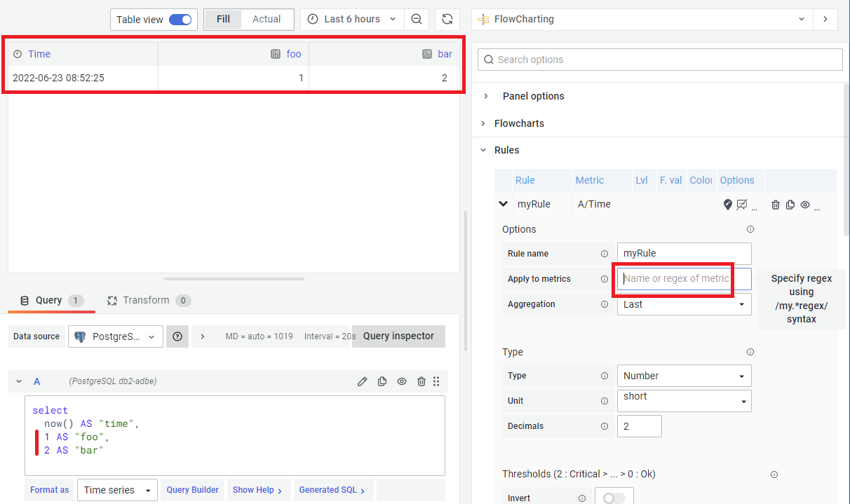Viewport: 850px width, 504px height.
Task: Duplicate query A with the copy icon
Action: point(382,381)
